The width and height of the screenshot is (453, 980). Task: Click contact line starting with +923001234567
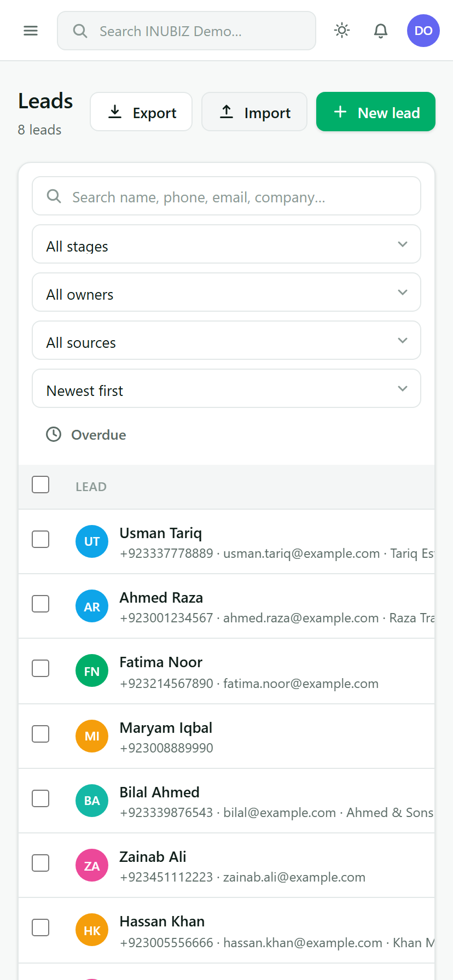coord(277,618)
